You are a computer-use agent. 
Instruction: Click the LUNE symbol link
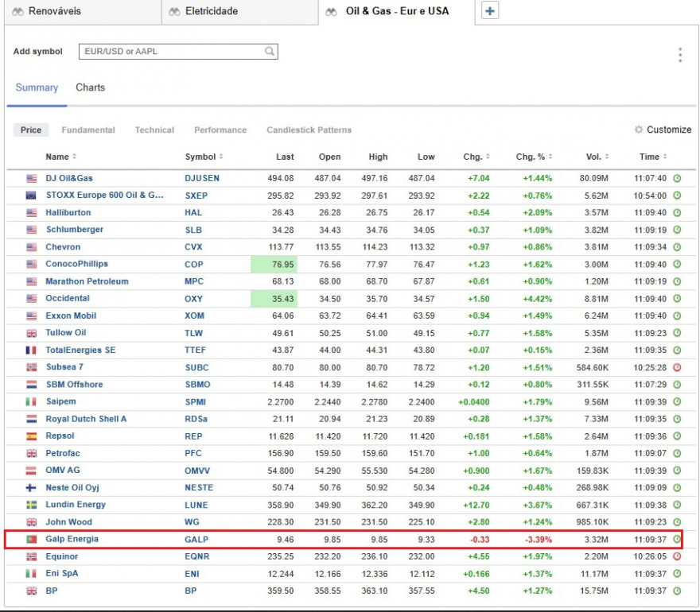(196, 505)
